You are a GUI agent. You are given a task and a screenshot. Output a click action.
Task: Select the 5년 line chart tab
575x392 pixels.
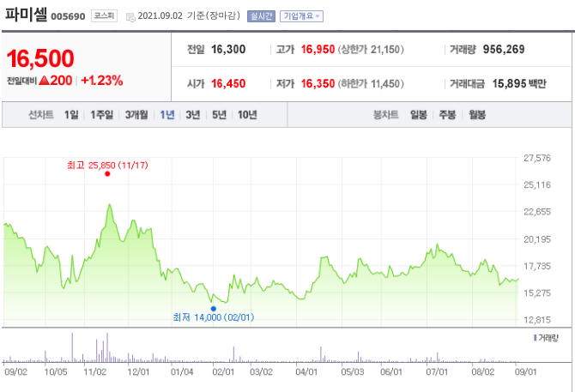tap(220, 115)
